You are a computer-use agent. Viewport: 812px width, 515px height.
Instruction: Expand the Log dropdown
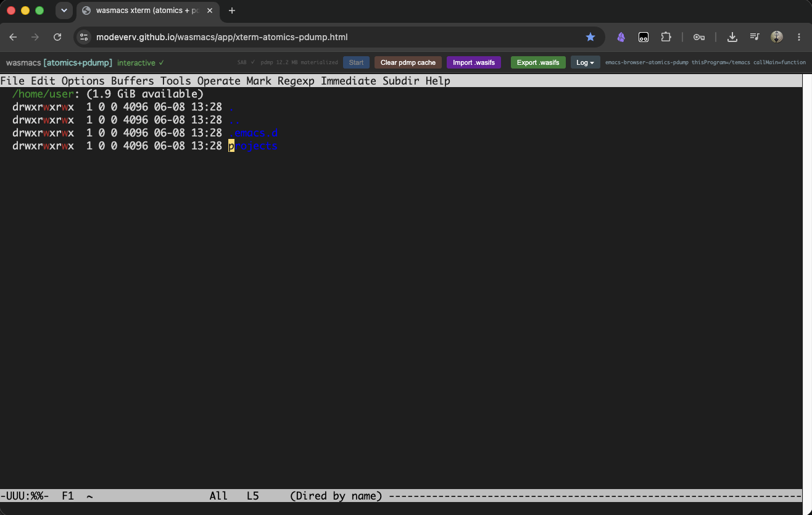[585, 62]
